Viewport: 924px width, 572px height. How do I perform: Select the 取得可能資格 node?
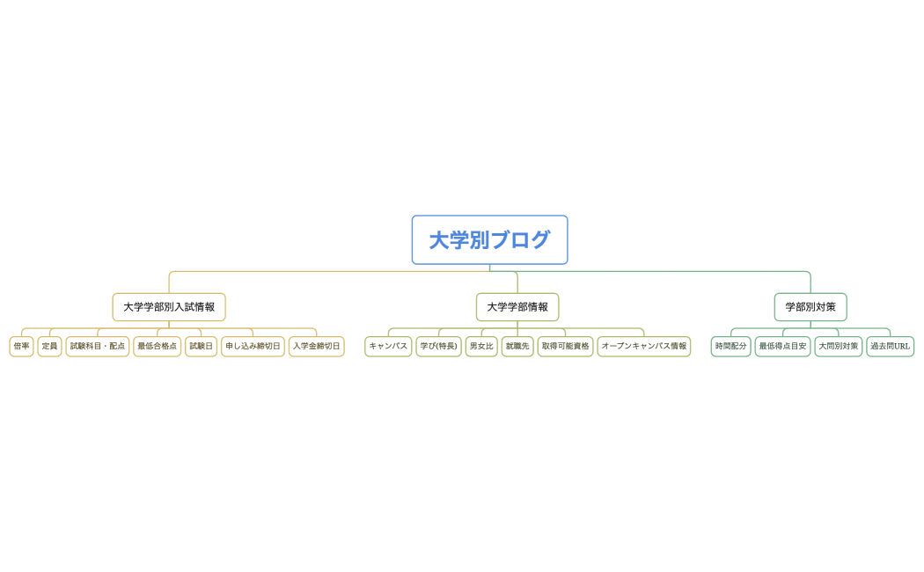[564, 346]
